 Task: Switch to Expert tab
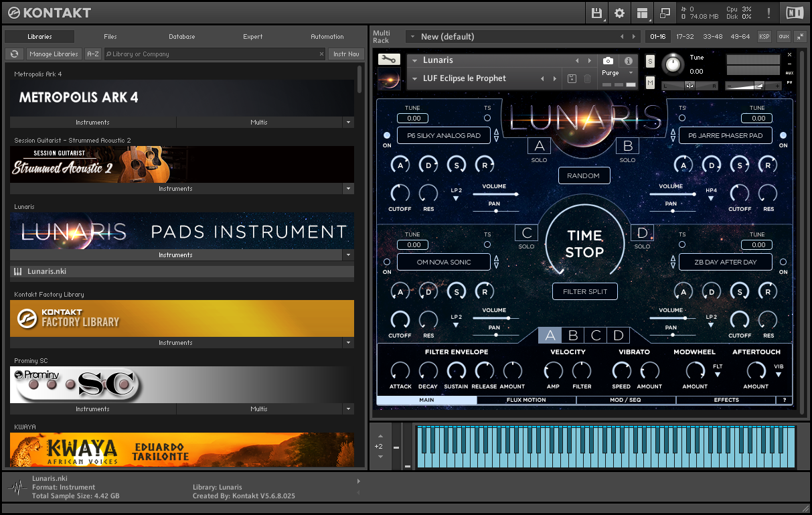252,37
